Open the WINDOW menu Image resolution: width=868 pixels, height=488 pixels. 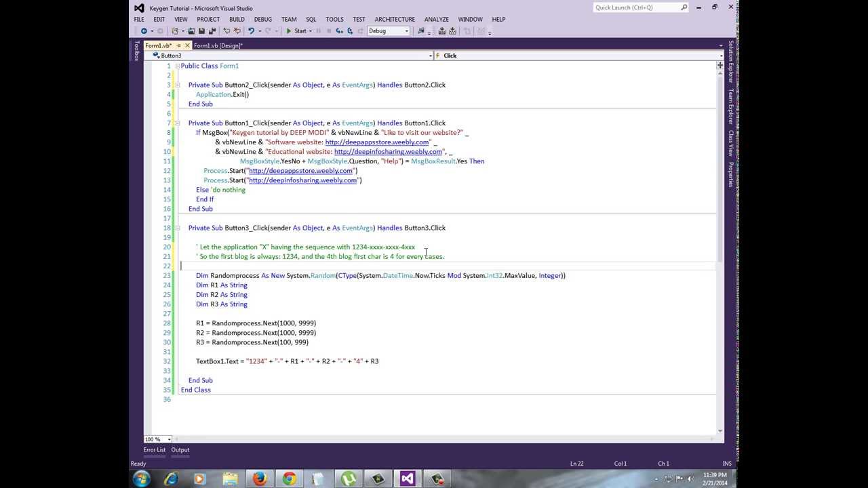click(470, 20)
